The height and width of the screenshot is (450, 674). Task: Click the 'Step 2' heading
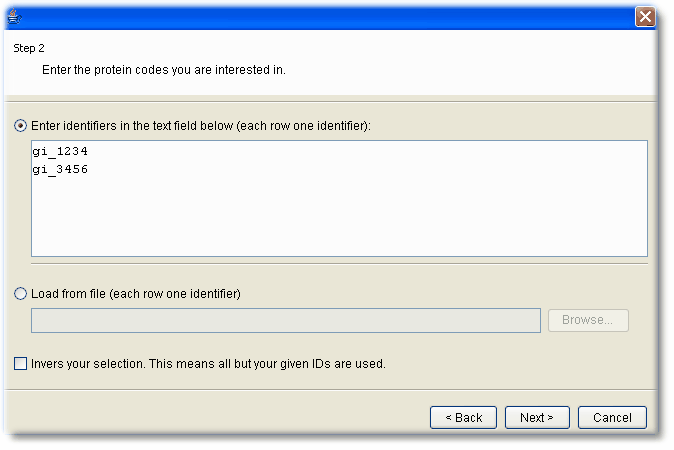click(29, 48)
